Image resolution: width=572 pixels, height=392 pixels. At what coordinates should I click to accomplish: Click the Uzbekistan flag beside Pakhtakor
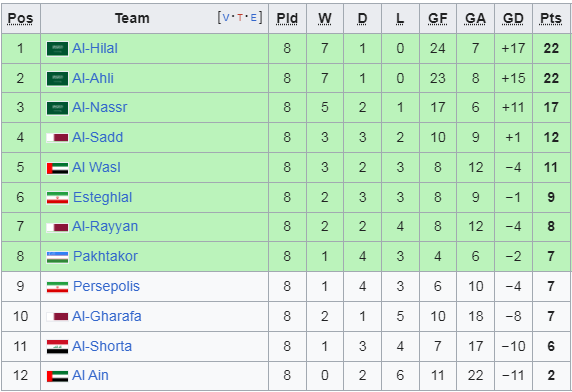tap(57, 257)
